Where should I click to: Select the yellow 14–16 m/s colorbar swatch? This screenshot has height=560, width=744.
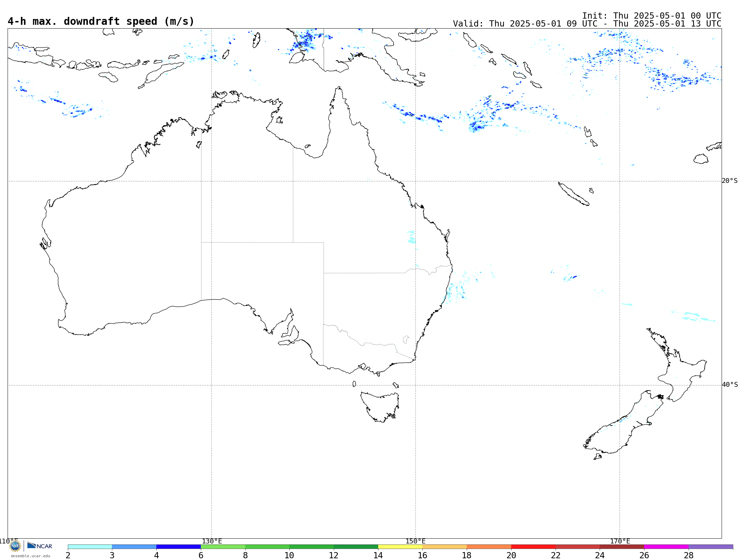[400, 547]
